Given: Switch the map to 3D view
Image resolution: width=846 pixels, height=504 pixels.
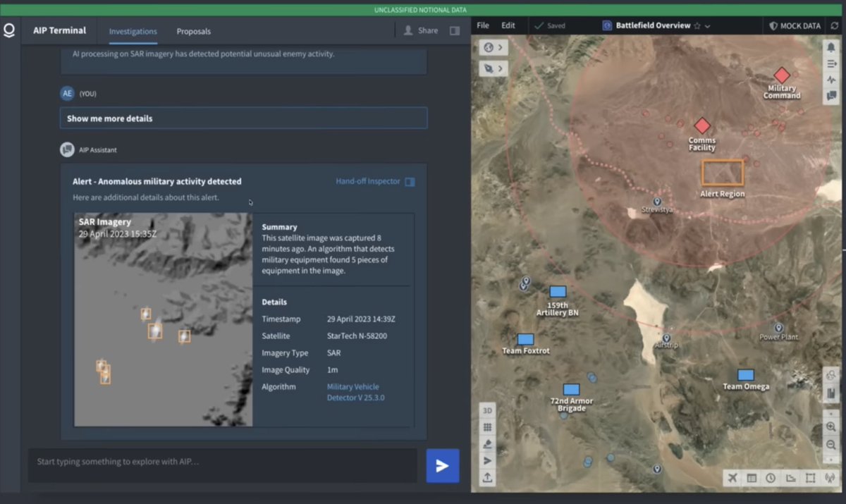Looking at the screenshot, I should (x=487, y=410).
